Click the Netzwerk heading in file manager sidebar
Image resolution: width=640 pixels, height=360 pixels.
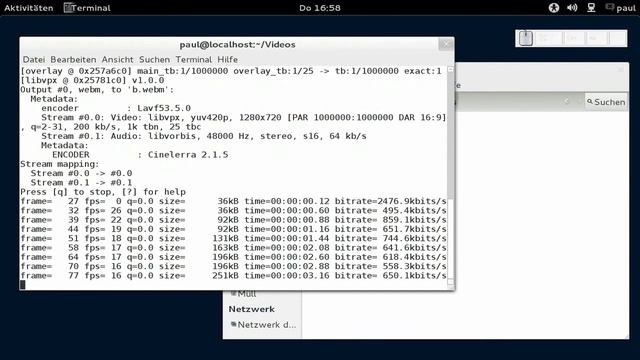(x=251, y=309)
